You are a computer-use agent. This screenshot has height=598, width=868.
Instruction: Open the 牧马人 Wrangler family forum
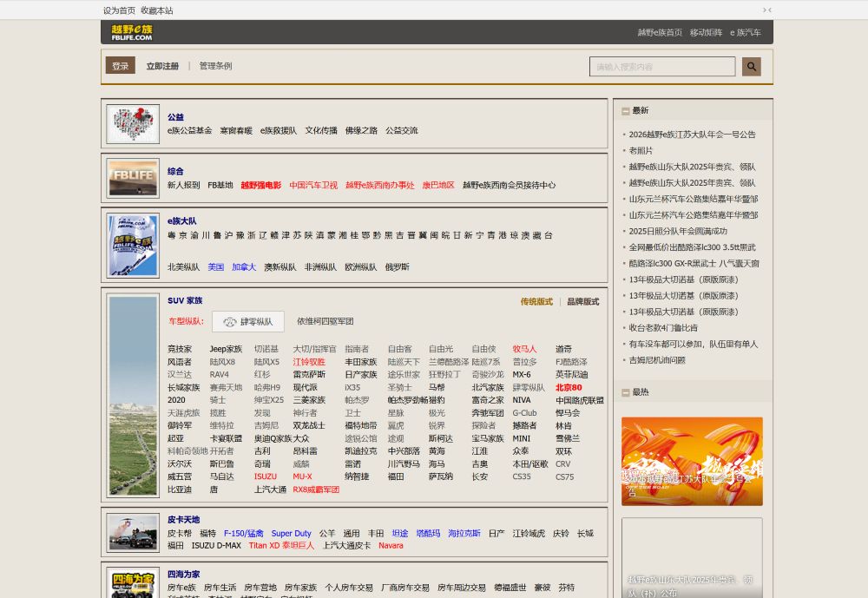(x=524, y=348)
